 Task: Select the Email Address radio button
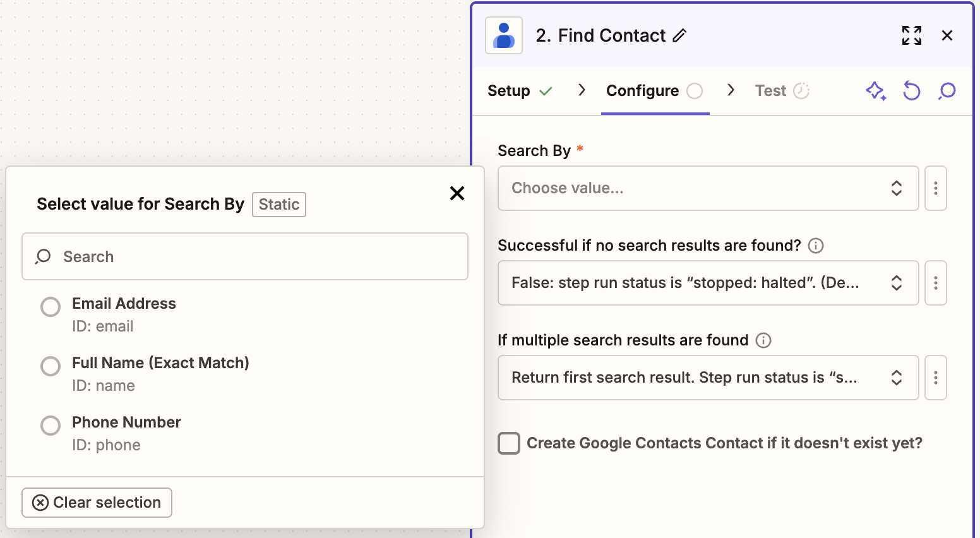coord(51,306)
